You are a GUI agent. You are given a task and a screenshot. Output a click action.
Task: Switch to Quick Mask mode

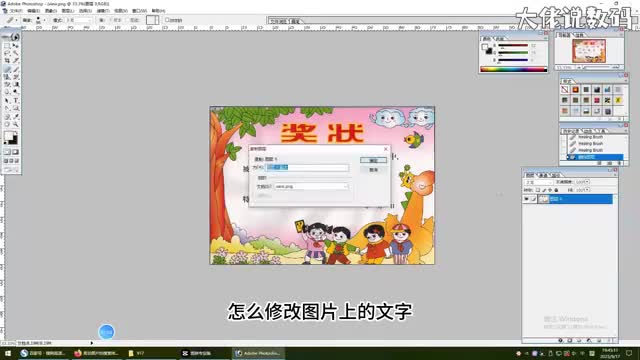(x=15, y=152)
